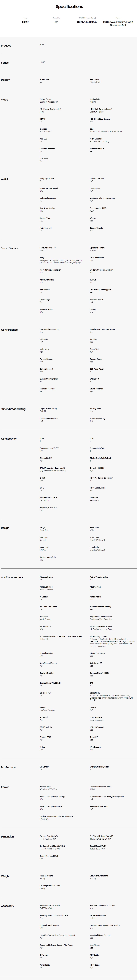Click the Specifications page heading
This screenshot has width=137, height=980.
[x=69, y=7]
